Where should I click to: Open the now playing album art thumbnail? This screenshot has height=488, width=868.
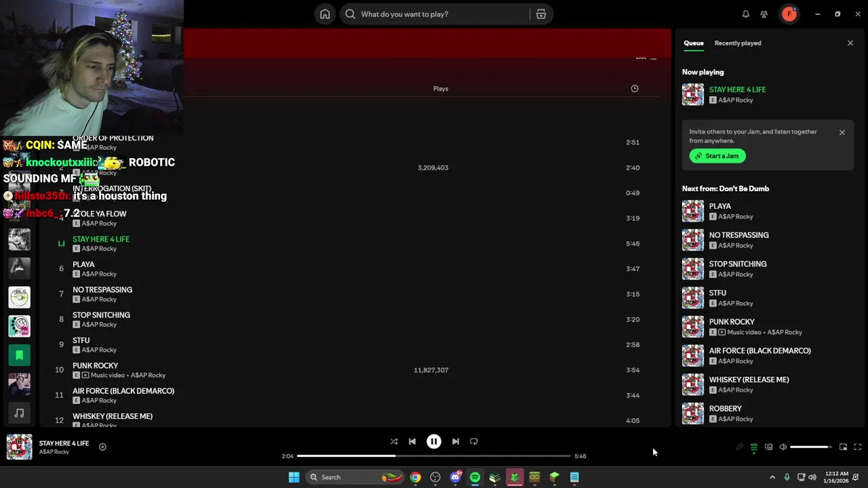pyautogui.click(x=19, y=447)
